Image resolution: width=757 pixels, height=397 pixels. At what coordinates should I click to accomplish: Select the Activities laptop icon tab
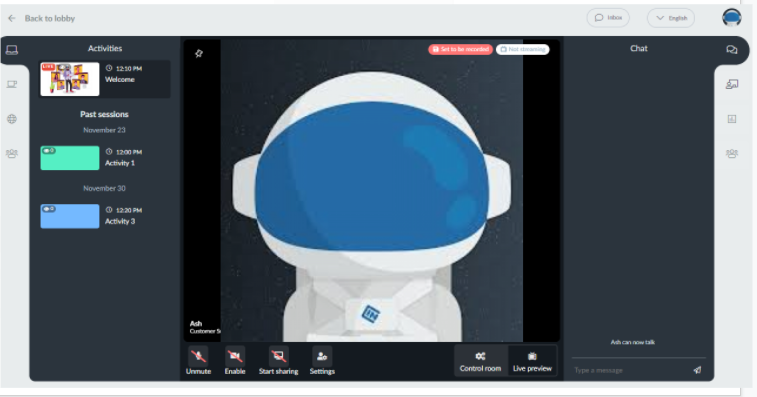[12, 50]
